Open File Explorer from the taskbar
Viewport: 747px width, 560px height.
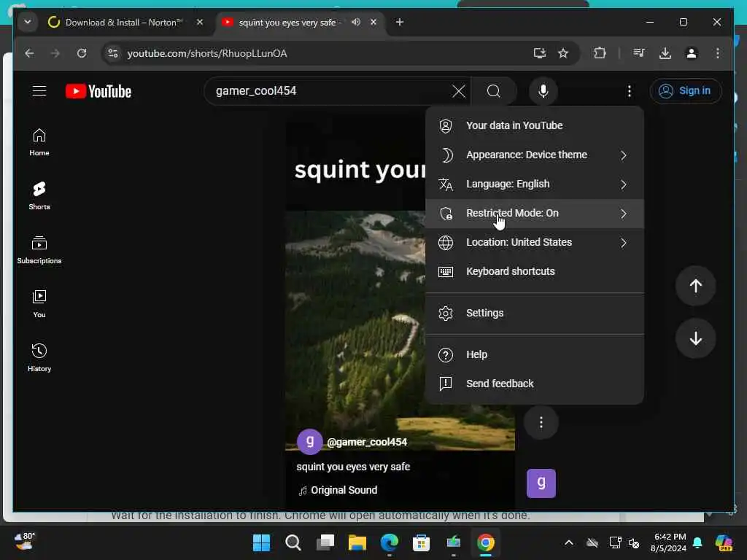point(357,542)
